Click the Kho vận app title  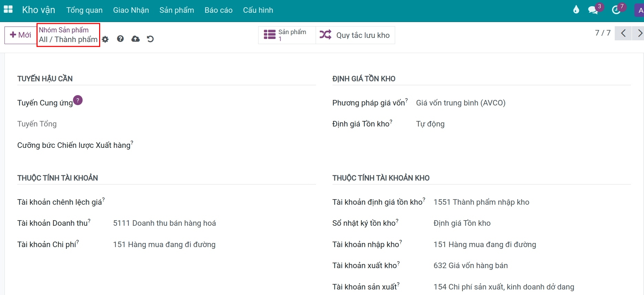pos(39,10)
